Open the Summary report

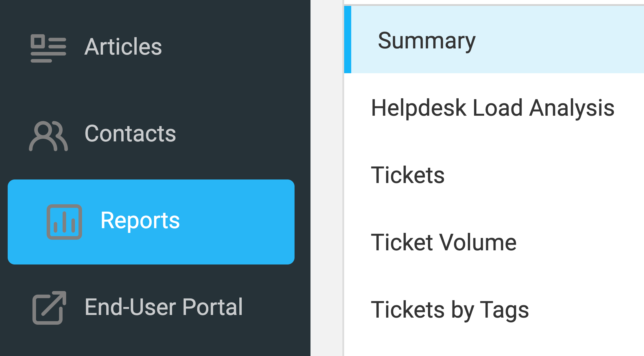pos(426,41)
